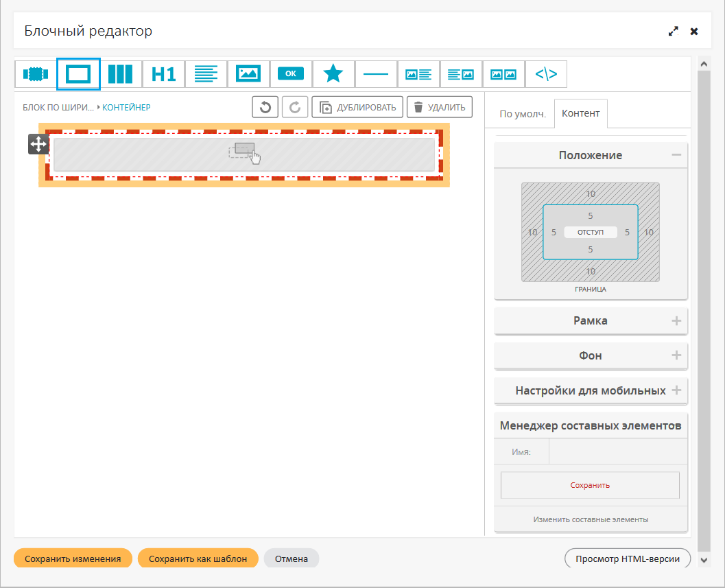Add an OK button block
Screen dimensions: 725x588
point(291,74)
